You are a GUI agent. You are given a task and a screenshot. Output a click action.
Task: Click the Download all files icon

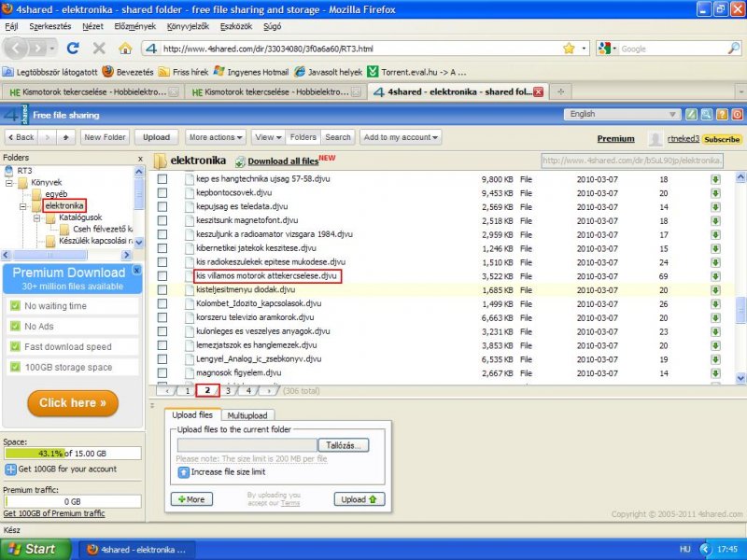pyautogui.click(x=240, y=161)
